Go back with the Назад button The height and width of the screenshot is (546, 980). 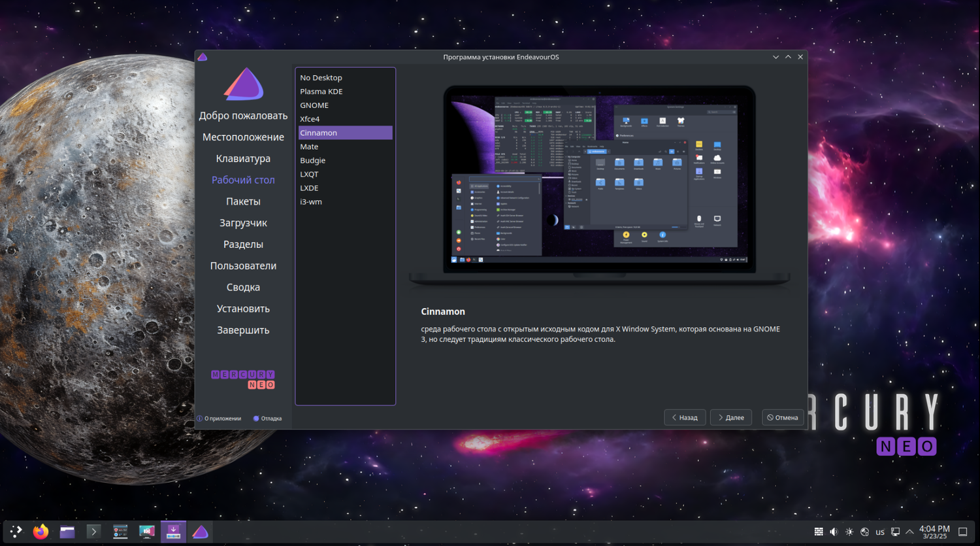click(685, 417)
